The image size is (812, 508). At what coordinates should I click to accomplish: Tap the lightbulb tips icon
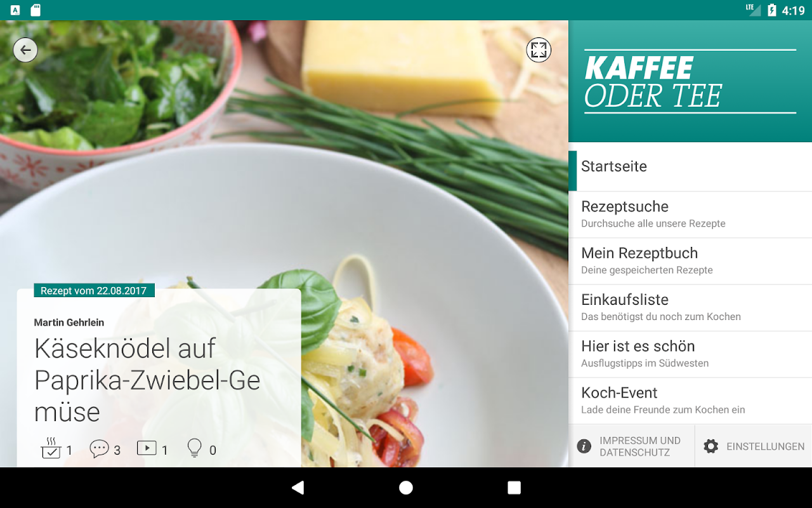[x=195, y=448]
